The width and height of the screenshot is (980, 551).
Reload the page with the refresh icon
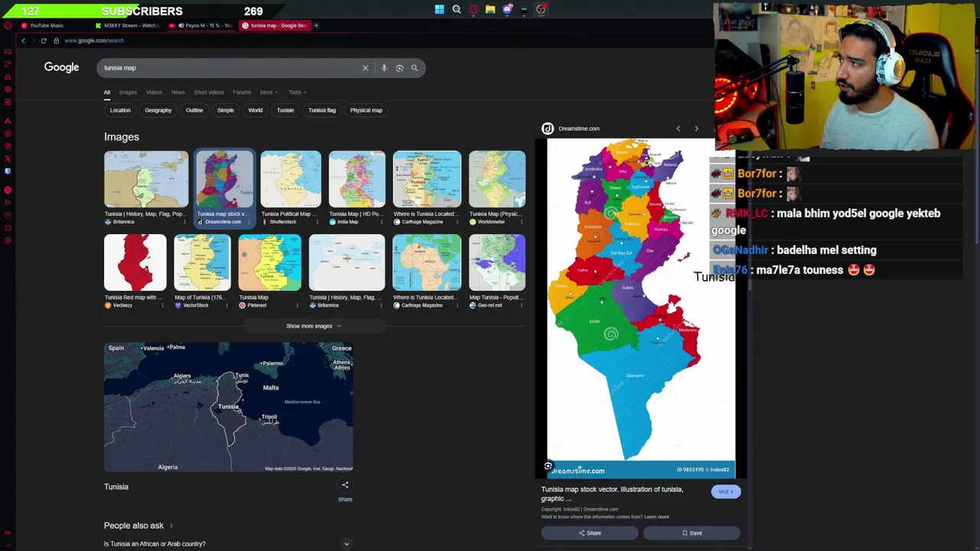pos(44,41)
